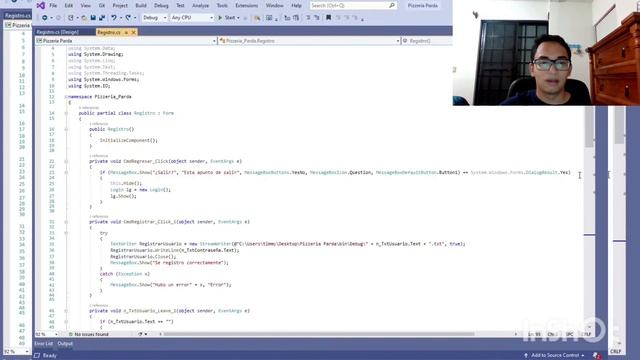Click Add to Source Control

coord(554,356)
